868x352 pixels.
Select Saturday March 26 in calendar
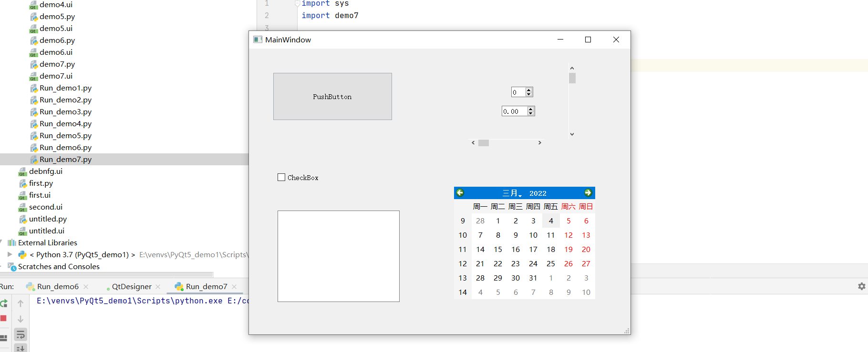[568, 264]
